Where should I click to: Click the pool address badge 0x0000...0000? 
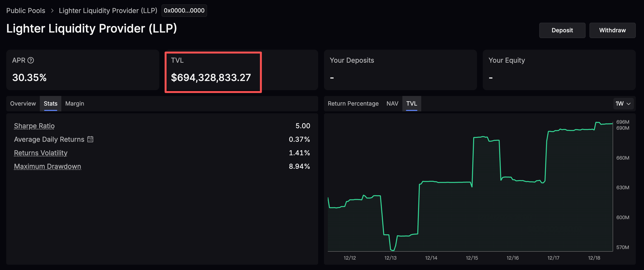point(184,11)
